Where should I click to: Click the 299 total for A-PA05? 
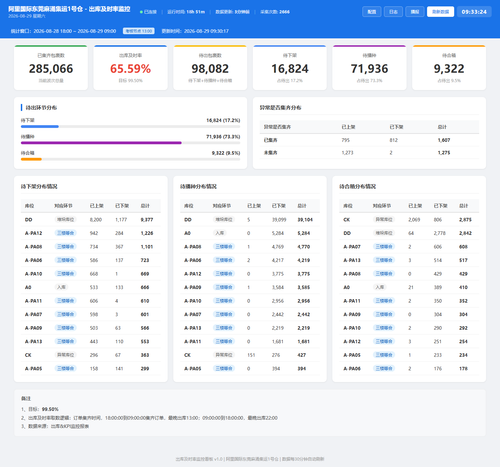point(145,369)
